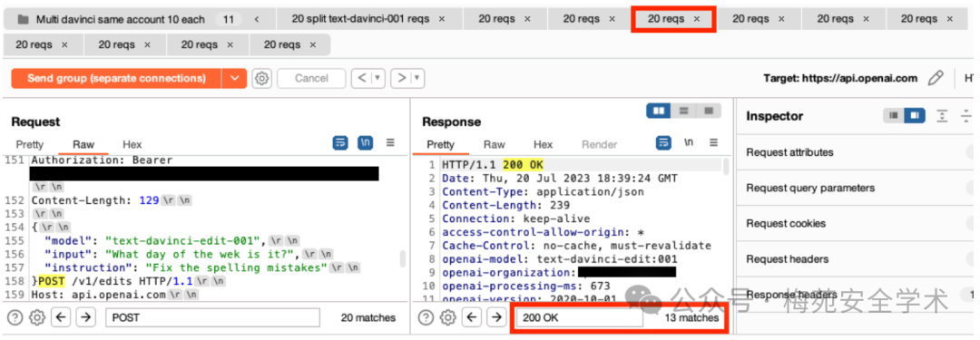Click the Connection: keep-alive line
The height and width of the screenshot is (340, 980).
coord(515,219)
